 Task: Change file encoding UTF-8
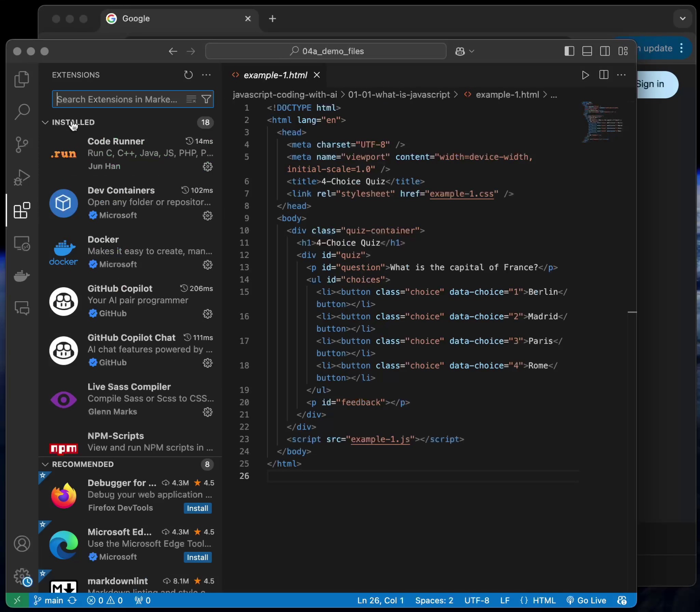(476, 600)
